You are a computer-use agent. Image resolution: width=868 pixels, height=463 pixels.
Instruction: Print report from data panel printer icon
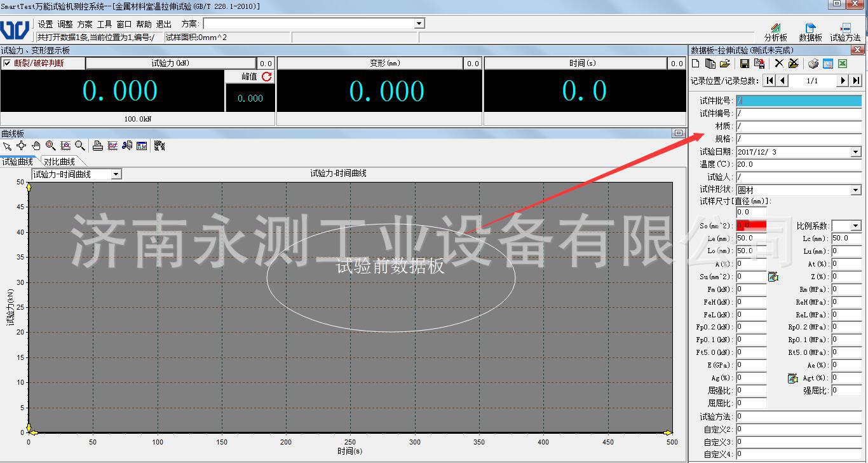tap(813, 64)
